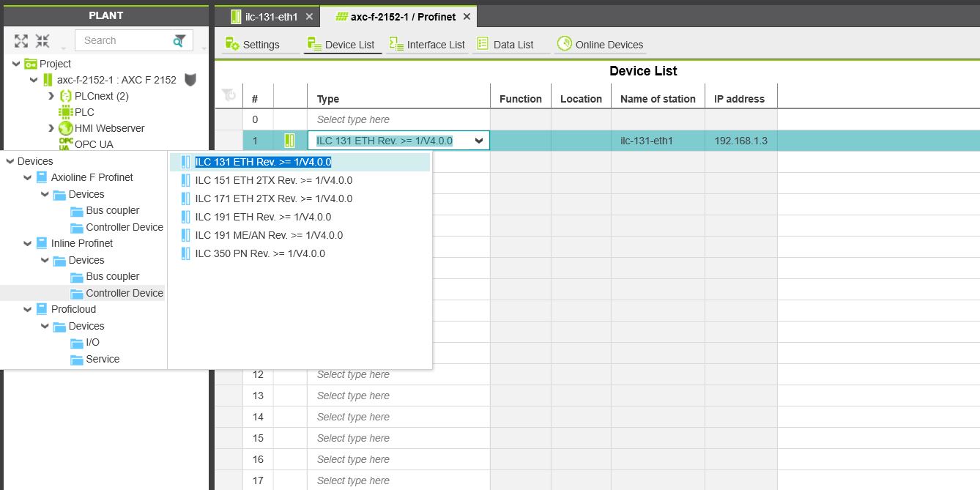
Task: Click the filter icon left of # column
Action: [x=229, y=95]
